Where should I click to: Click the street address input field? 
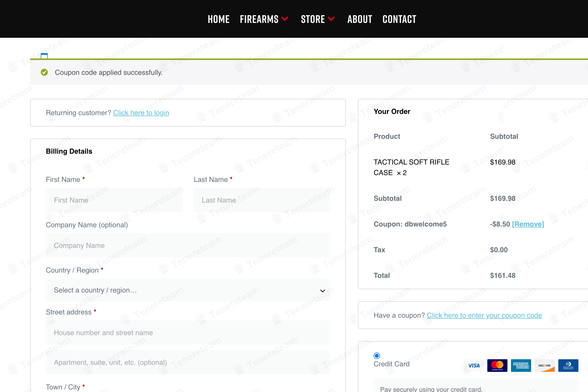188,333
